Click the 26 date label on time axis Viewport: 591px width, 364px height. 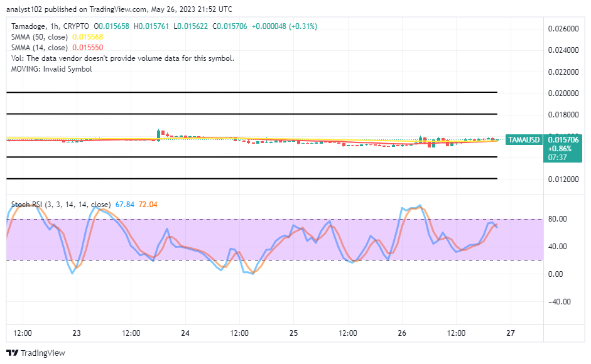(402, 333)
